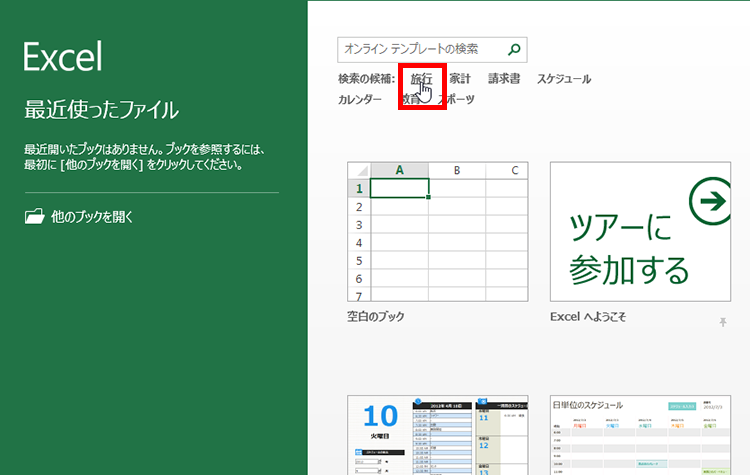
Task: Open the ツアーに参加する template thumbnail
Action: point(640,232)
